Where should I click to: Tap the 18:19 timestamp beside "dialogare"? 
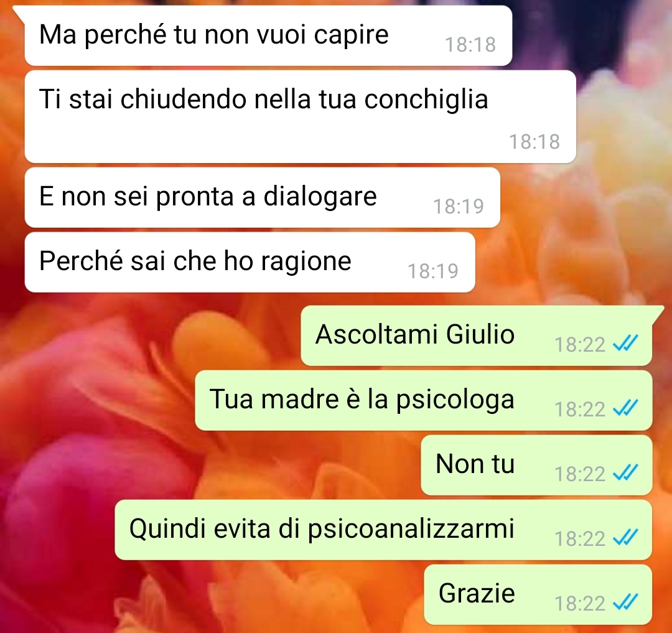coord(459,207)
